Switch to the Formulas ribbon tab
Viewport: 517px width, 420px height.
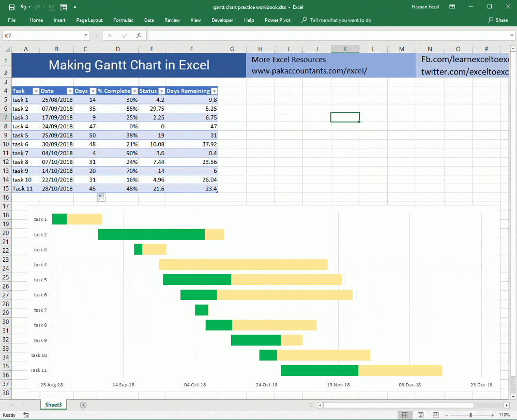(x=123, y=20)
